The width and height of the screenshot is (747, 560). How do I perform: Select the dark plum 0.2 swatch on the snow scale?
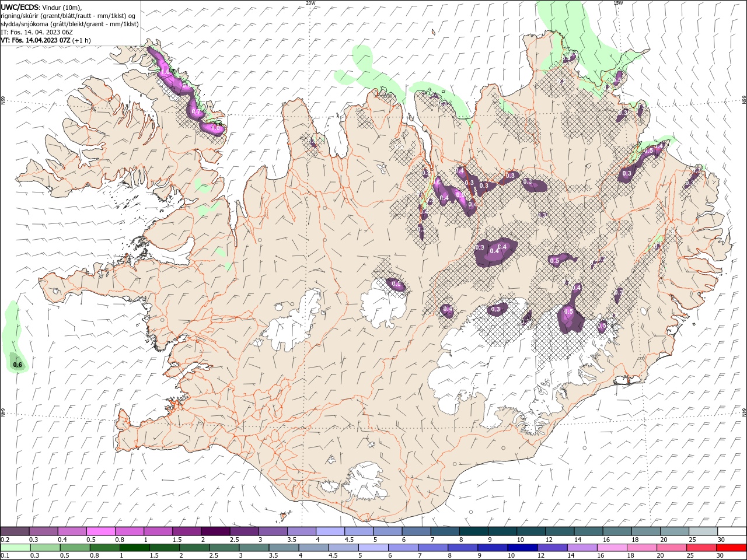[x=15, y=531]
